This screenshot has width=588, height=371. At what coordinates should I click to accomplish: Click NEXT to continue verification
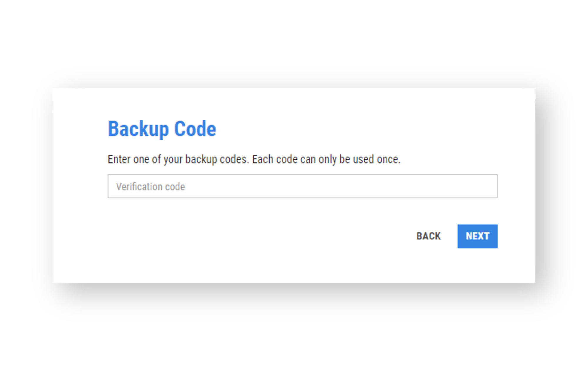click(x=477, y=236)
